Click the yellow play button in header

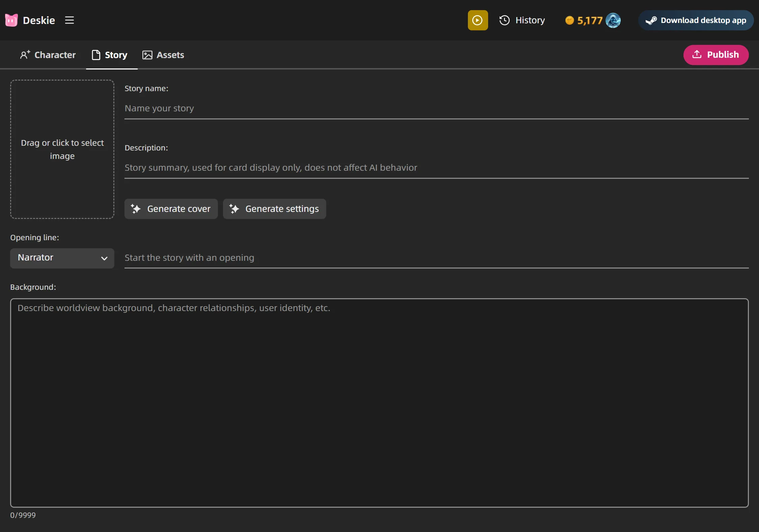[478, 20]
